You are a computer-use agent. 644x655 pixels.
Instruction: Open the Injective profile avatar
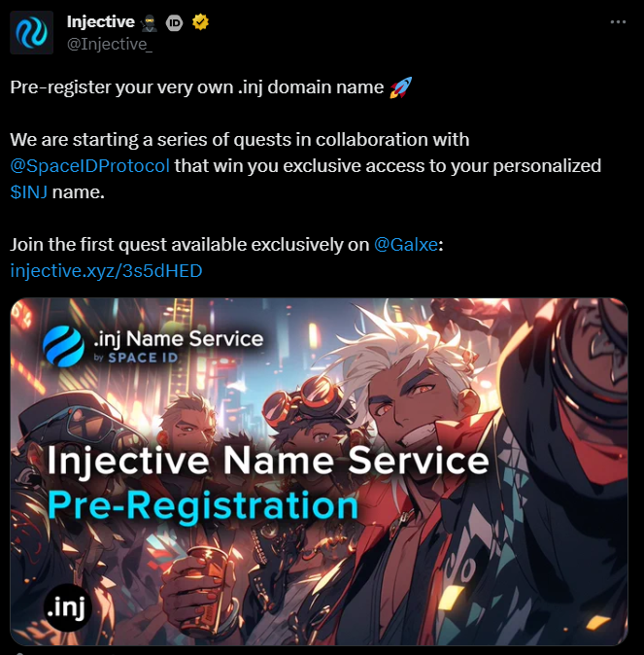(x=32, y=33)
